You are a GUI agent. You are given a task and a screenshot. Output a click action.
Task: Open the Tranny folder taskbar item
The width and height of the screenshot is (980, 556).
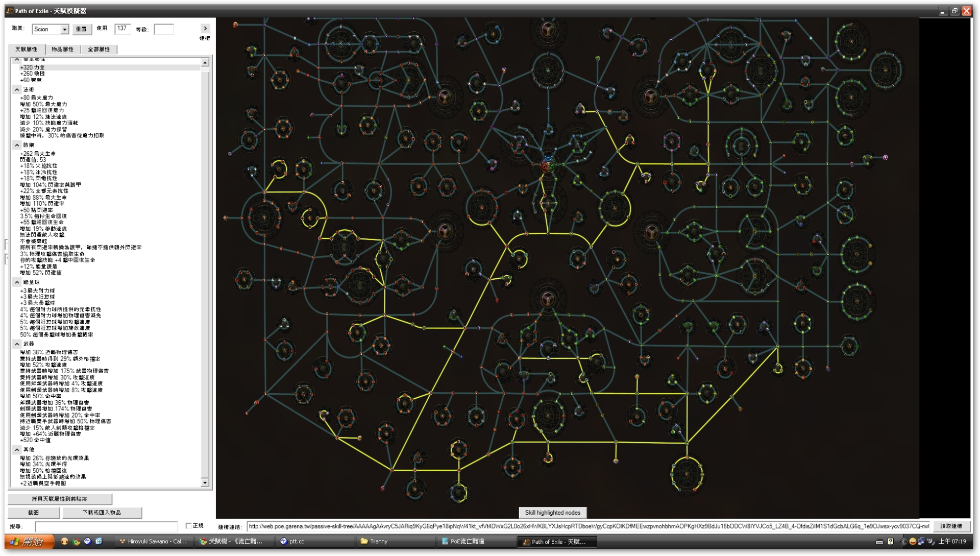(x=395, y=542)
